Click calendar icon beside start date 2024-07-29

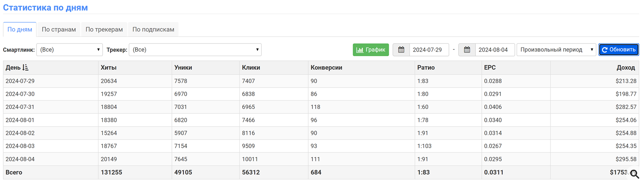401,50
